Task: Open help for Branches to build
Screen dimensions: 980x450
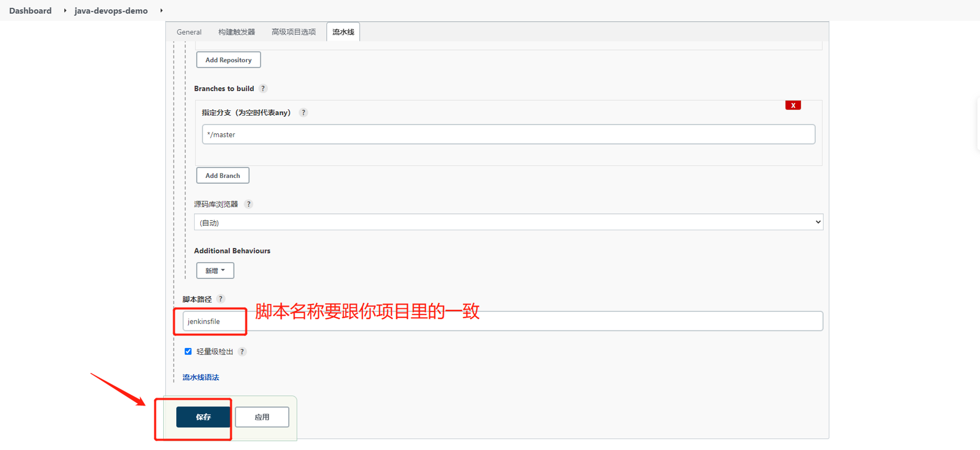Action: tap(263, 88)
